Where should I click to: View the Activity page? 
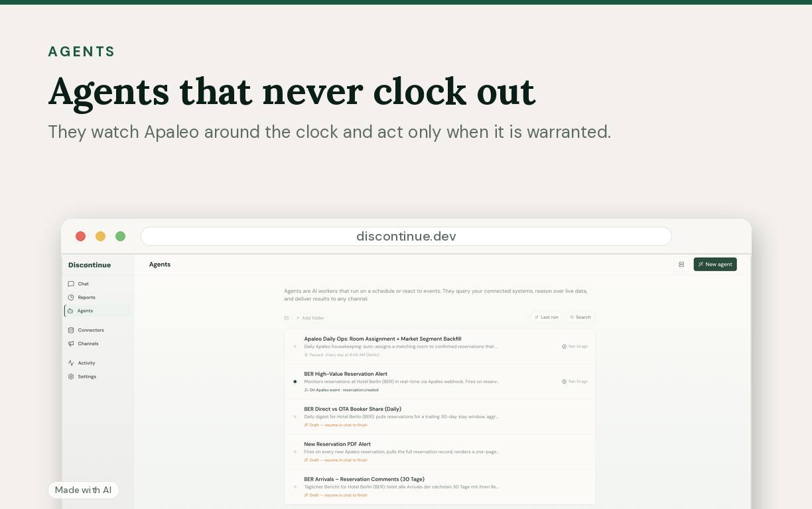point(98,363)
